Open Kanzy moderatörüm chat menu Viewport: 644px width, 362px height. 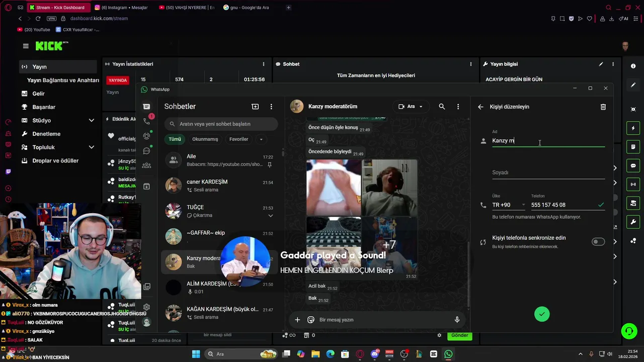point(458,107)
